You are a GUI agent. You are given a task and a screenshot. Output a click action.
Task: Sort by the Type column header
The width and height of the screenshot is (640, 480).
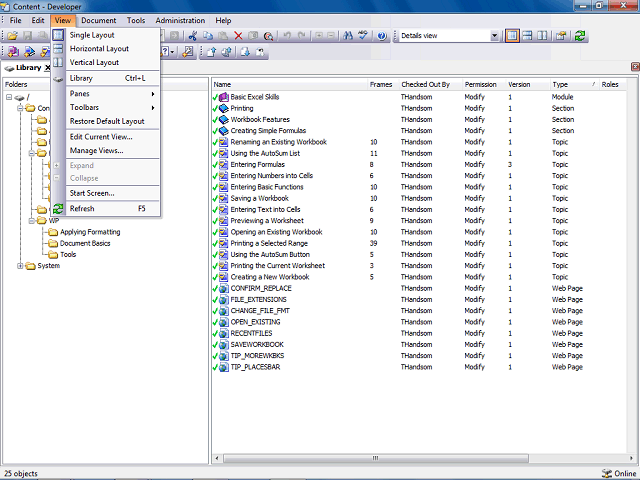coord(574,84)
